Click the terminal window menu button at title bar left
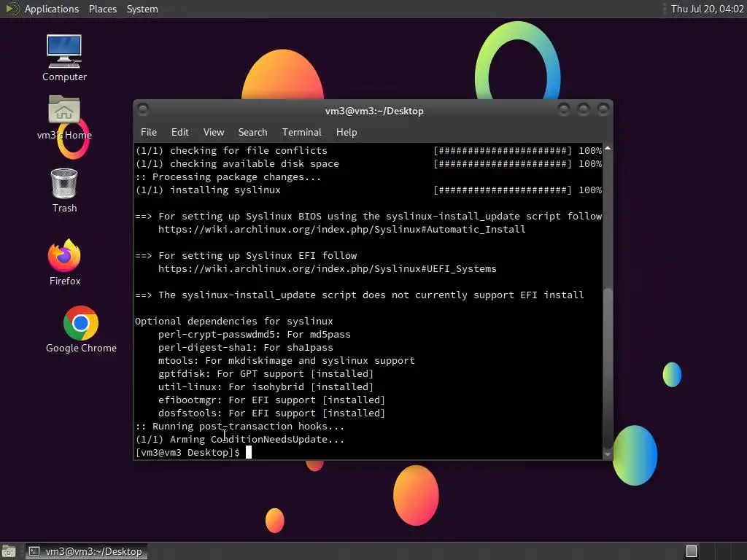 pyautogui.click(x=143, y=109)
